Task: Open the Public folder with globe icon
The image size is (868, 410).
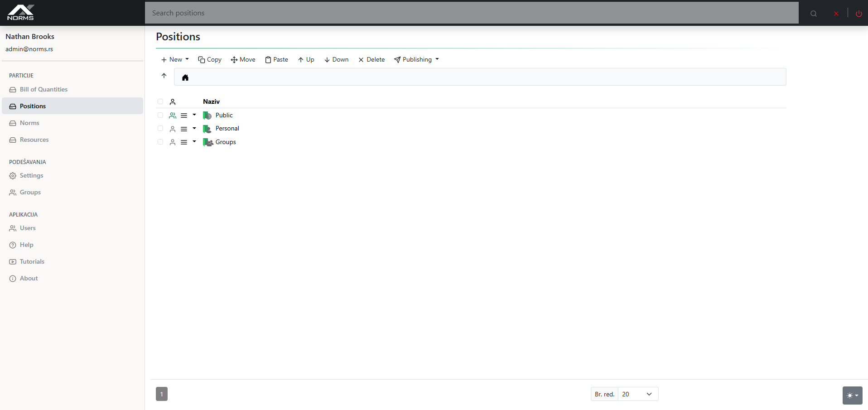Action: pyautogui.click(x=225, y=115)
